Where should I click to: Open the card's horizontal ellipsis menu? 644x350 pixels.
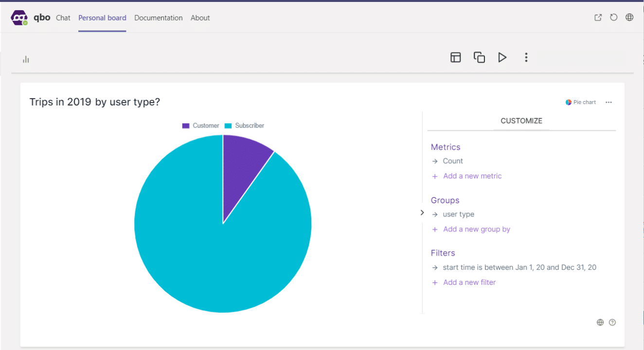pos(608,102)
